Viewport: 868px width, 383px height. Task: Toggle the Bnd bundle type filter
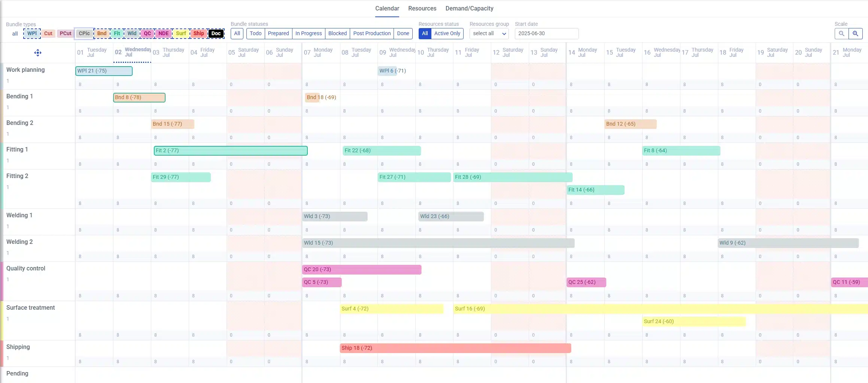click(102, 33)
